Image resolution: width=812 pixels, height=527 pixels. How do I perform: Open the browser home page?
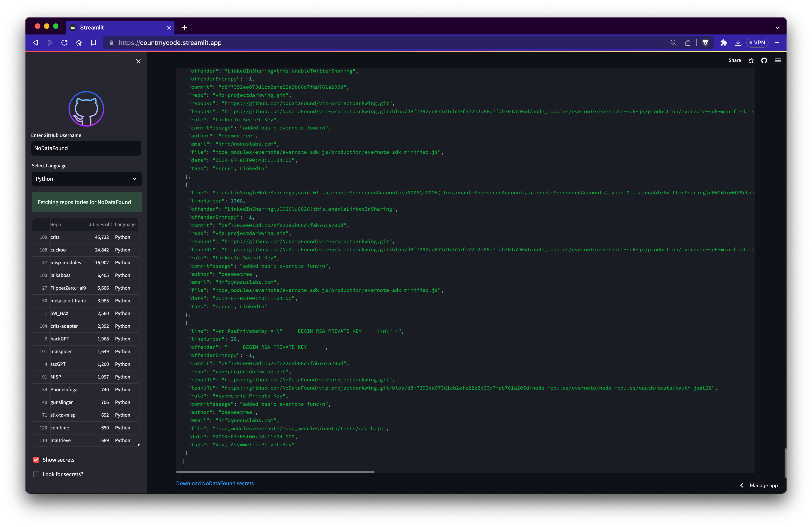[79, 43]
